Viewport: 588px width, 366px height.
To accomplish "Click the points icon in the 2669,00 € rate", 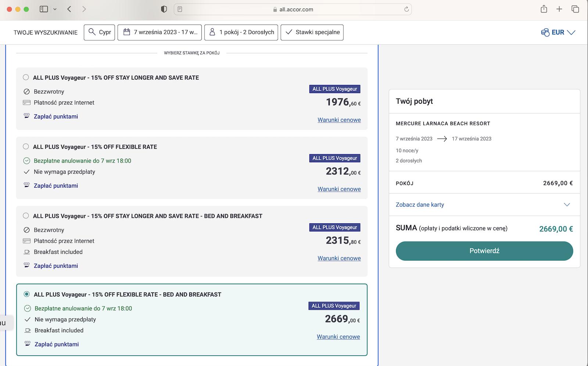I will click(x=27, y=343).
